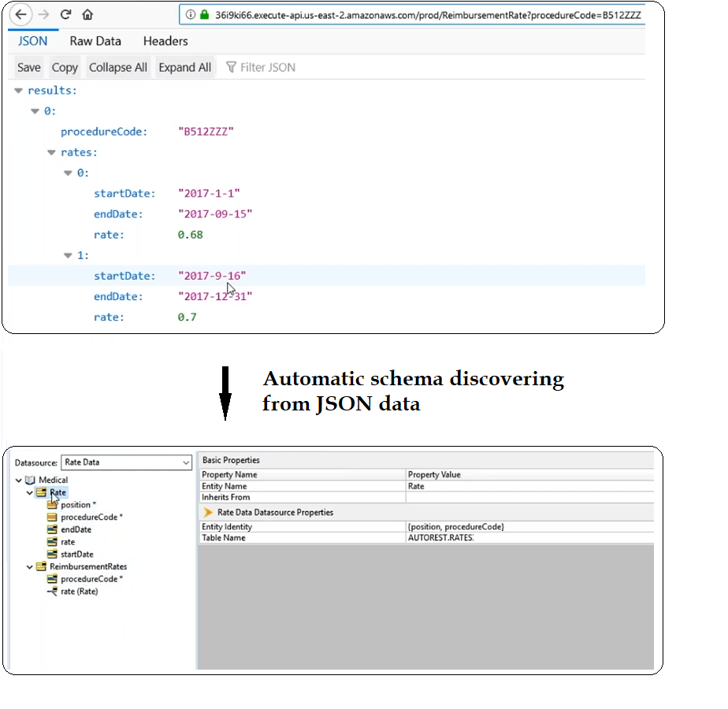This screenshot has height=709, width=728.
Task: Collapse the rates array node
Action: (x=52, y=153)
